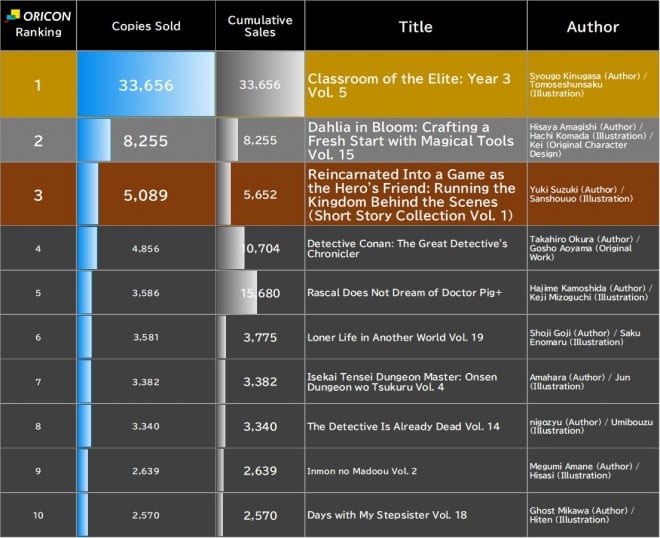660x538 pixels.
Task: Click copies sold value 3,581
Action: tap(146, 337)
